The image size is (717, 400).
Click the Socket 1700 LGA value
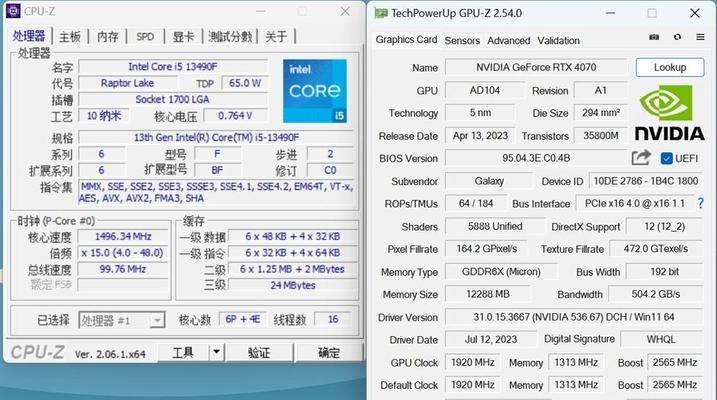click(173, 99)
